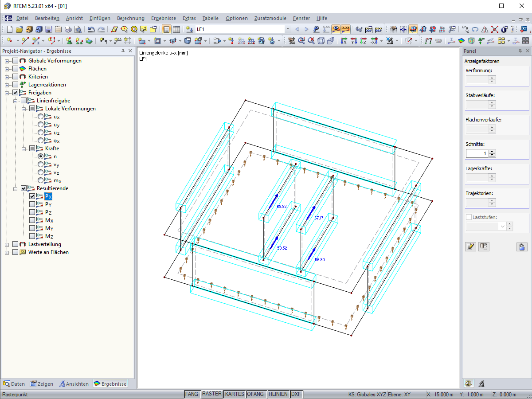Click the New file icon
The image size is (532, 399).
[x=9, y=29]
